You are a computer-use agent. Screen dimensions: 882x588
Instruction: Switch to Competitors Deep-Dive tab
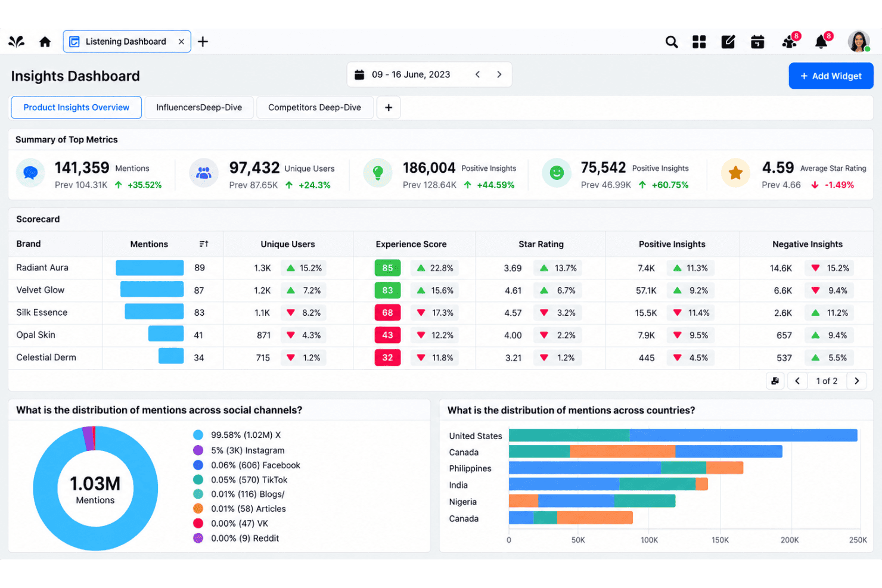pyautogui.click(x=315, y=107)
